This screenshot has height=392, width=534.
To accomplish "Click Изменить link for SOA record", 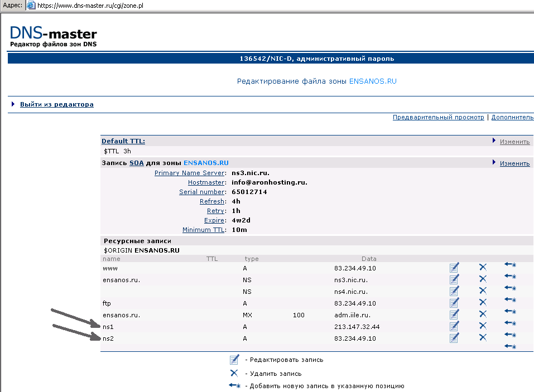I will 514,163.
